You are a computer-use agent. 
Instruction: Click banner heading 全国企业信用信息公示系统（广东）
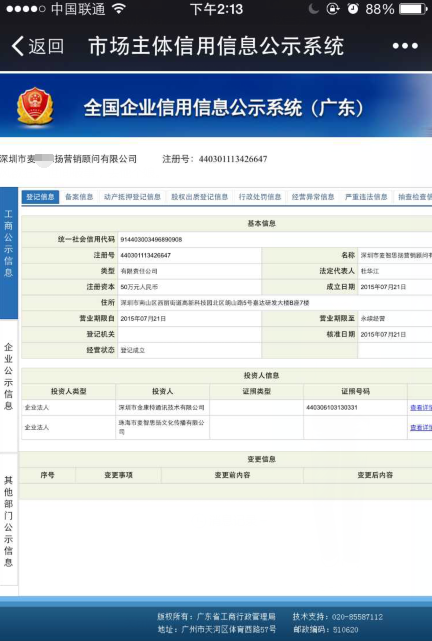(224, 108)
